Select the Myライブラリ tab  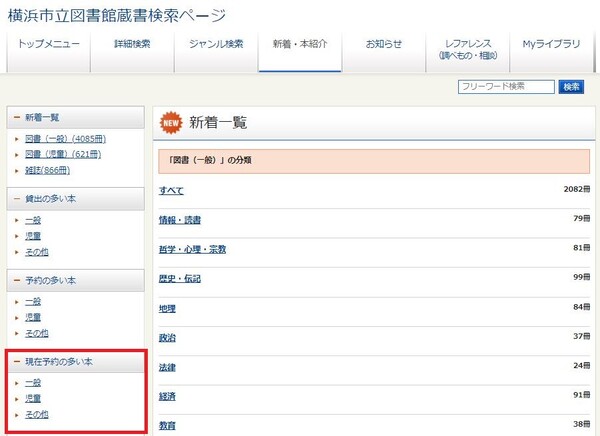tap(551, 45)
